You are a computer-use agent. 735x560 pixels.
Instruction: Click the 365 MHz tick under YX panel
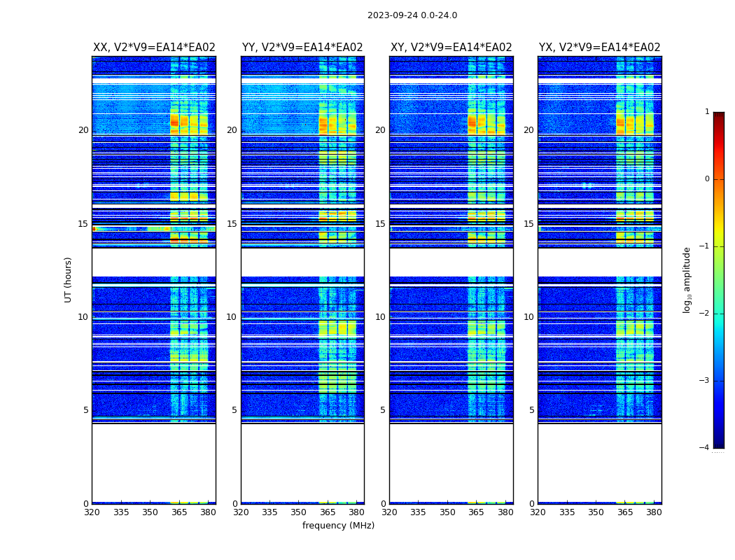coord(625,512)
